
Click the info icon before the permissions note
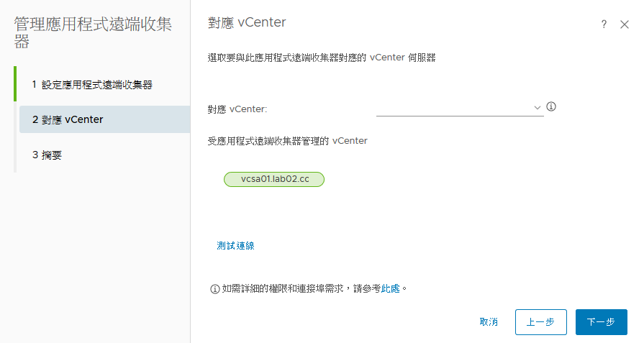[215, 289]
